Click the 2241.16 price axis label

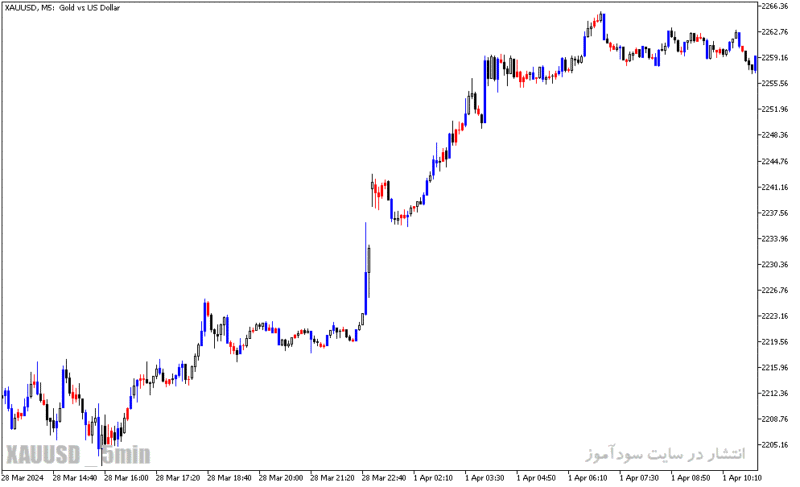click(x=774, y=187)
